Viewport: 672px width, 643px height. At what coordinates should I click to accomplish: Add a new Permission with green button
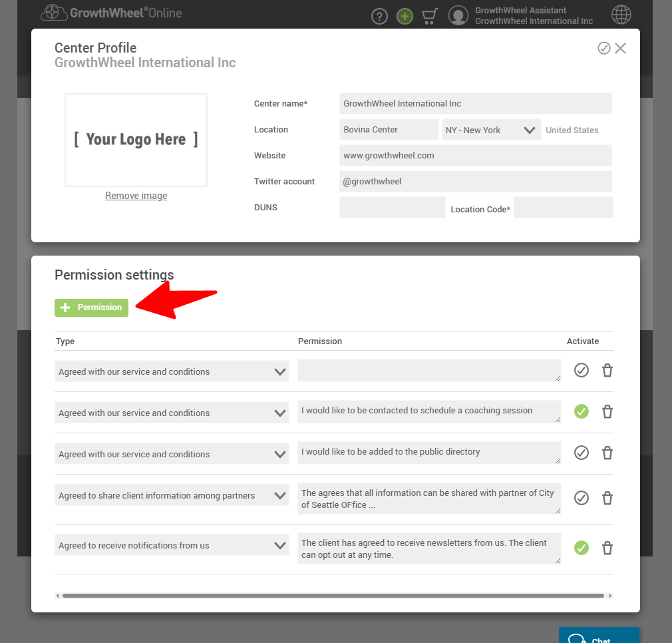click(x=91, y=308)
